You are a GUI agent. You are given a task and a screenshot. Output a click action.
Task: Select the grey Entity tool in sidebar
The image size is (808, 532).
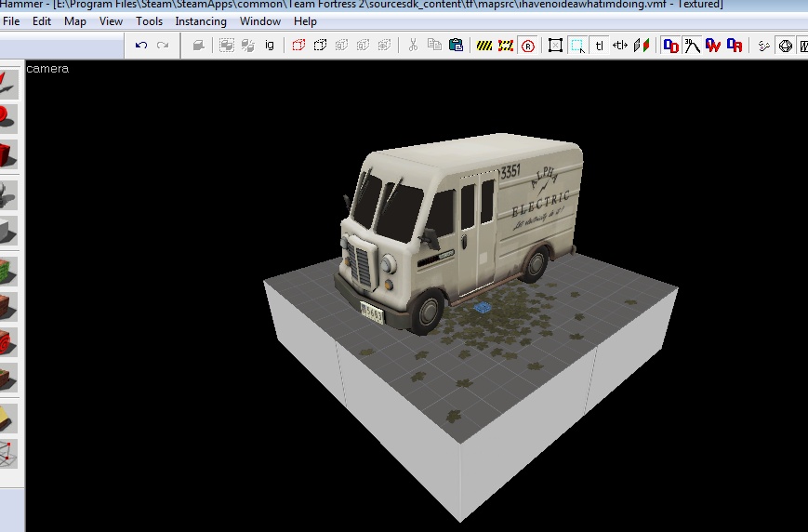point(8,195)
